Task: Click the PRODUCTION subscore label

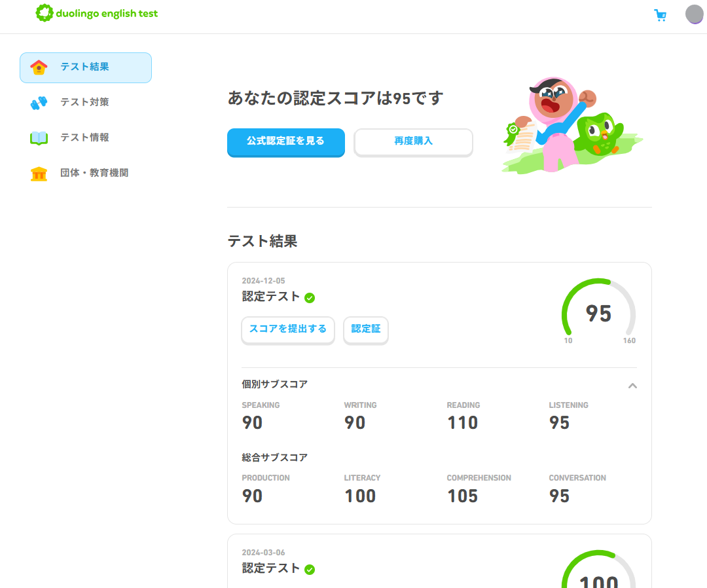Action: pos(266,477)
